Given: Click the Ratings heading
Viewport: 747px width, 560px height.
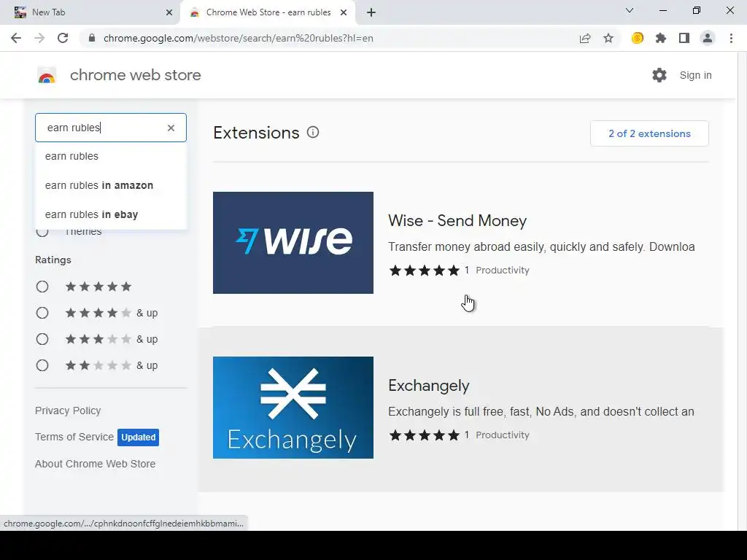Looking at the screenshot, I should (x=53, y=260).
